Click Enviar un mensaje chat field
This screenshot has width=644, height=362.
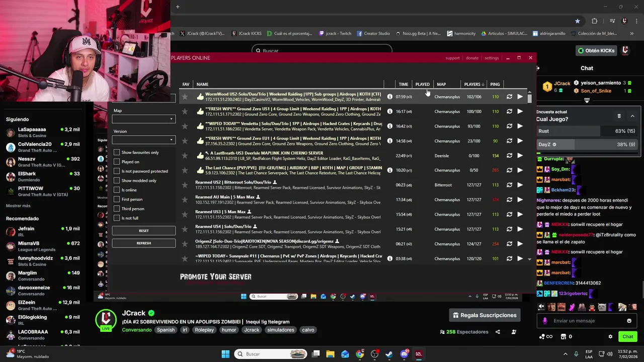(586, 321)
